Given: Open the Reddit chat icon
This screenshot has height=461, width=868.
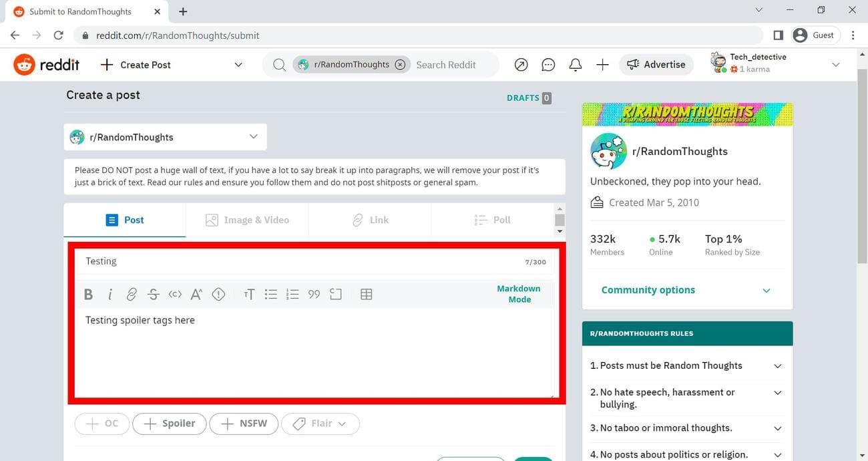Looking at the screenshot, I should (548, 65).
